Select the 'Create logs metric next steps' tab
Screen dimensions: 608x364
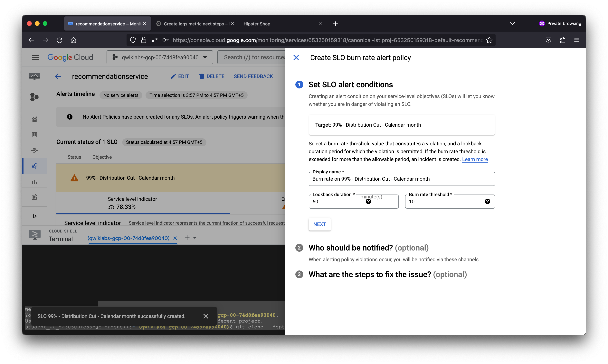[194, 24]
